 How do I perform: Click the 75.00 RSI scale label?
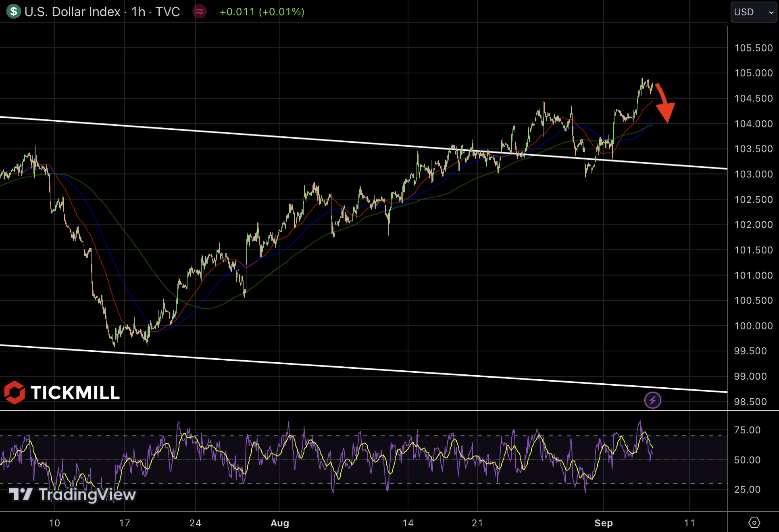pos(747,430)
